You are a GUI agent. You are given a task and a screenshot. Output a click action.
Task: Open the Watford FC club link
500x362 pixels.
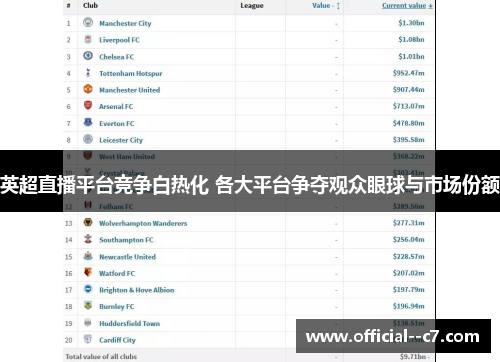coord(117,274)
